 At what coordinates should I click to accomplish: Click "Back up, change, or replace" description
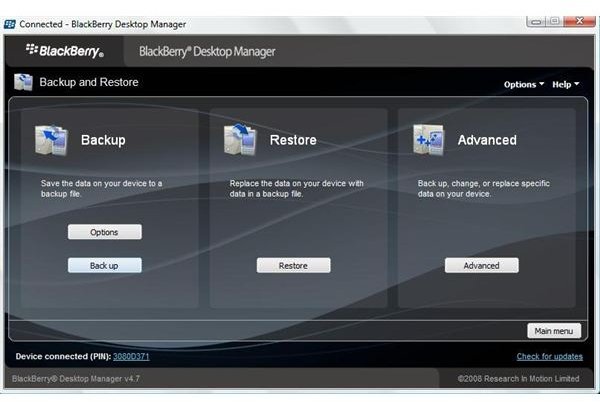[x=484, y=189]
